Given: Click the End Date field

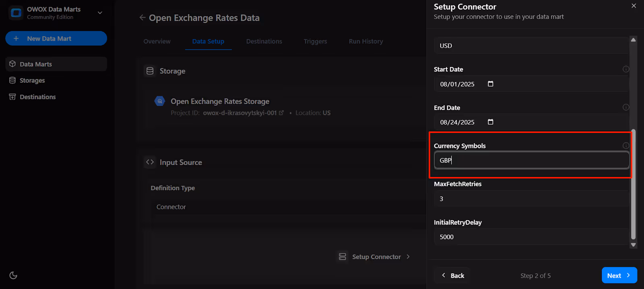Looking at the screenshot, I should click(531, 122).
